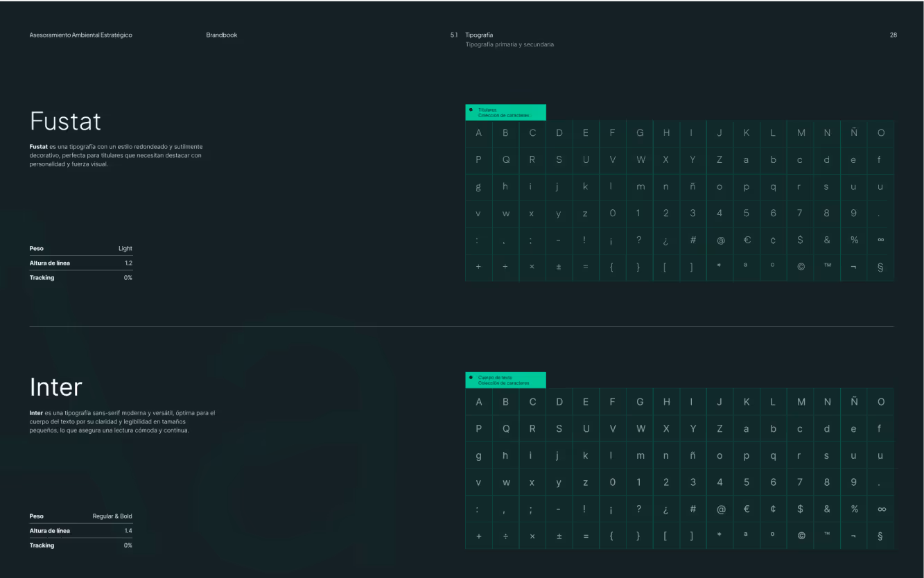Click the 'R' cell in the Inter grid
Screen dimensions: 924x578
click(532, 428)
